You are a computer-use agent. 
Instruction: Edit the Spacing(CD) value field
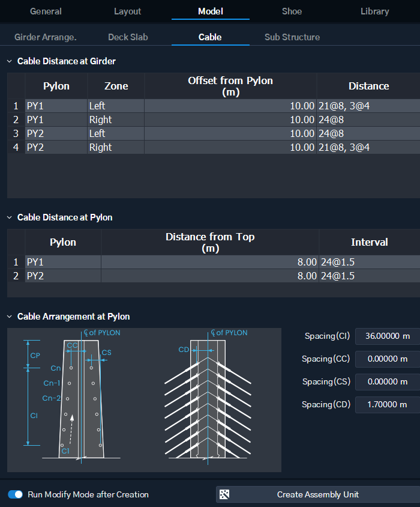pyautogui.click(x=388, y=404)
